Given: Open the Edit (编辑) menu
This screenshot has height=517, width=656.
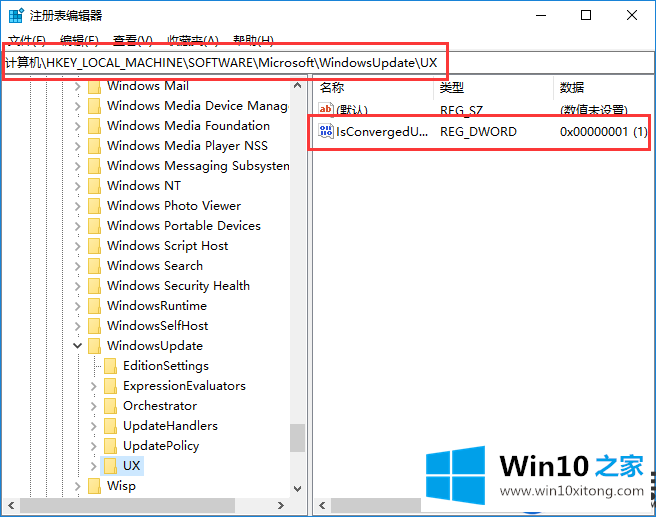Looking at the screenshot, I should click(79, 40).
